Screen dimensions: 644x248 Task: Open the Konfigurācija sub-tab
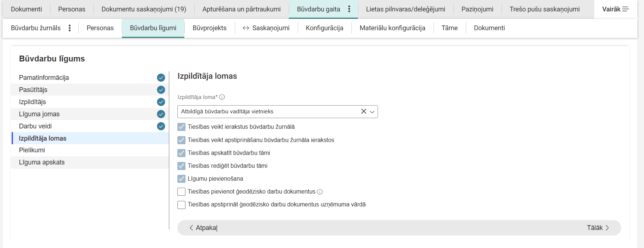tap(325, 28)
